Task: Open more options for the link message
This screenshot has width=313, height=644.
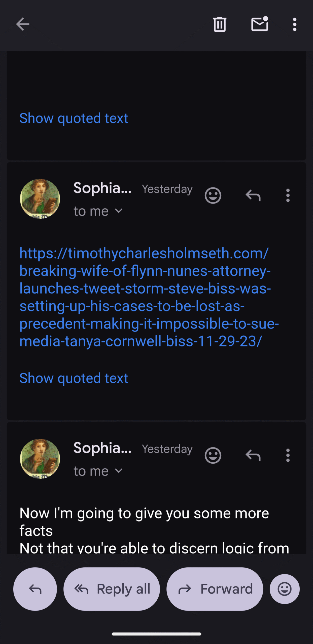Action: point(288,195)
